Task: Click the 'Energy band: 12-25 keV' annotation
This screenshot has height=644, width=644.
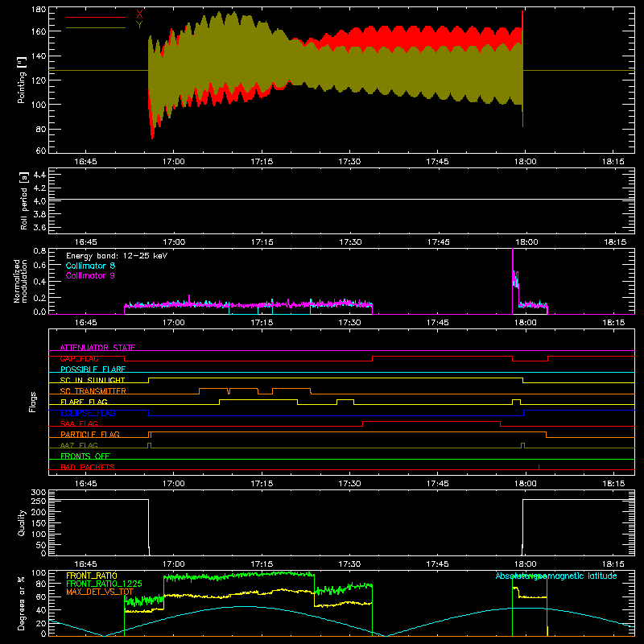Action: 117,256
